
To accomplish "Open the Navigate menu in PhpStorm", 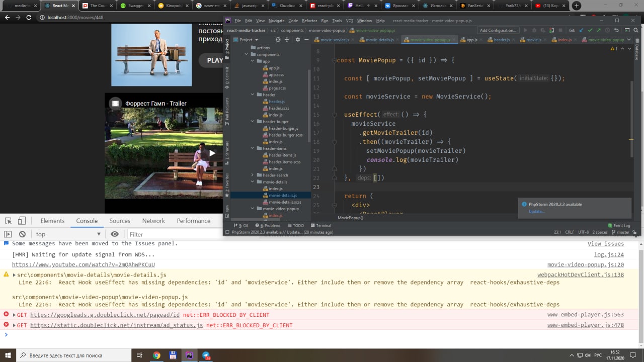I will tap(276, 21).
